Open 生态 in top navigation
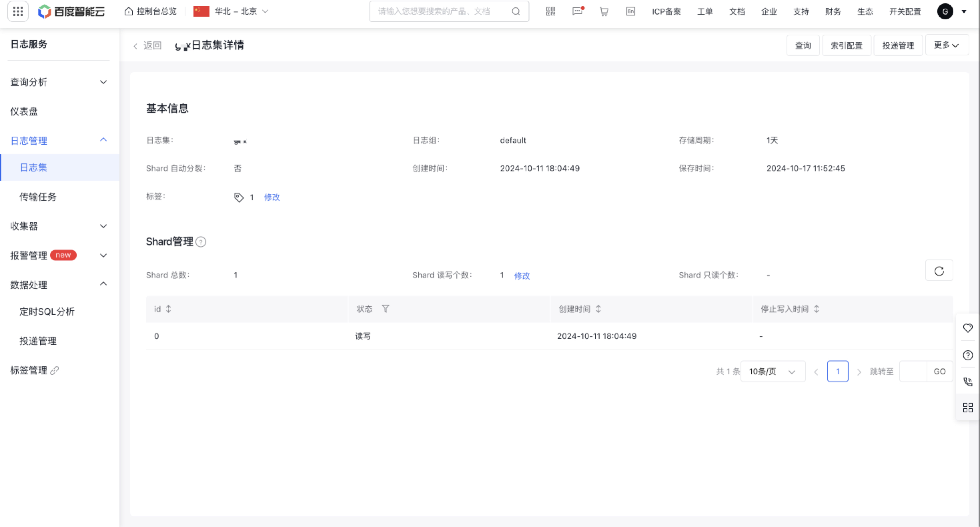This screenshot has width=980, height=527. [865, 11]
